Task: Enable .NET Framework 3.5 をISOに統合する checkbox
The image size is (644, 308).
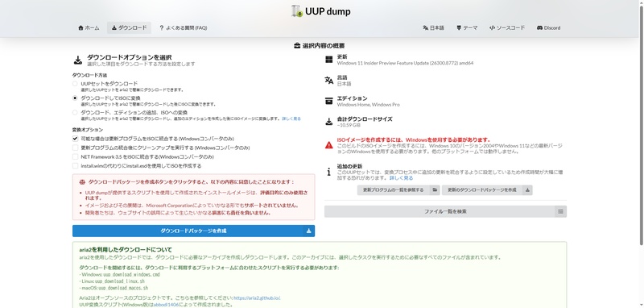Action: click(75, 156)
